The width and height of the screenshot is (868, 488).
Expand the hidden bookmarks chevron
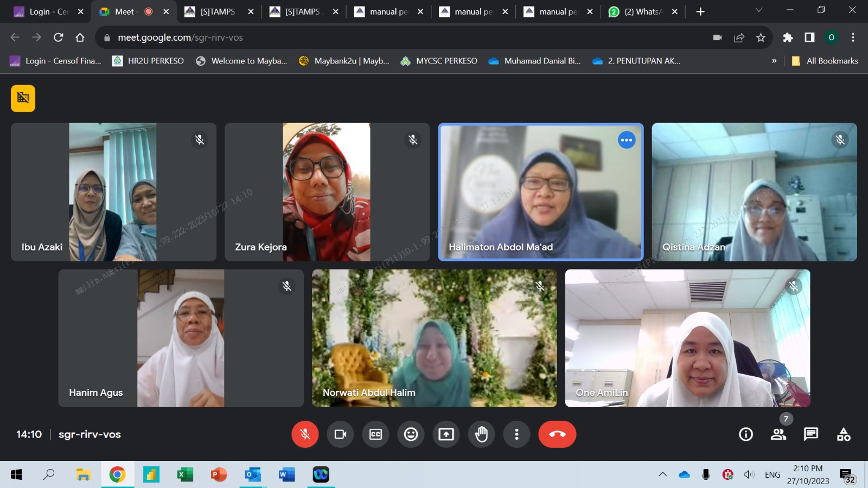point(774,61)
